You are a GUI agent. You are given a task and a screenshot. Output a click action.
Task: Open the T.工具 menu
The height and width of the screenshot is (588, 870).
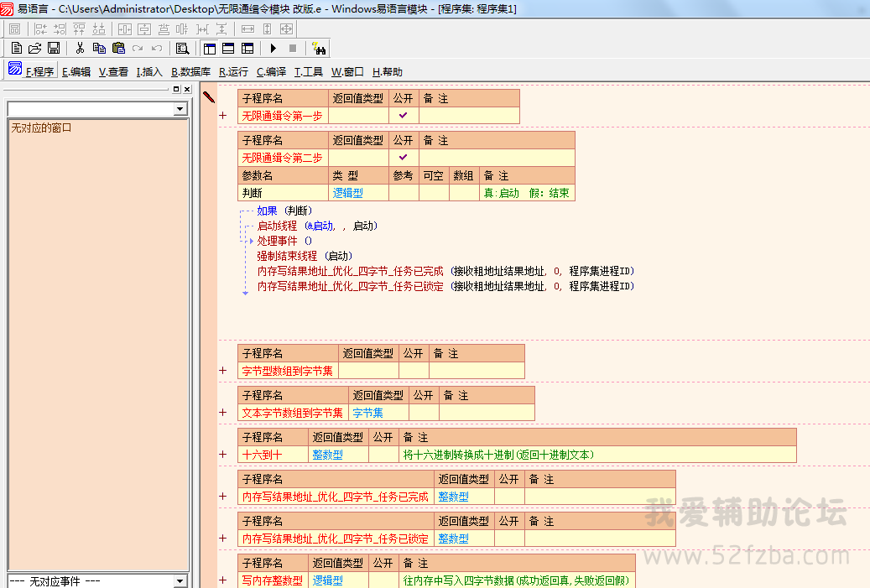click(309, 71)
